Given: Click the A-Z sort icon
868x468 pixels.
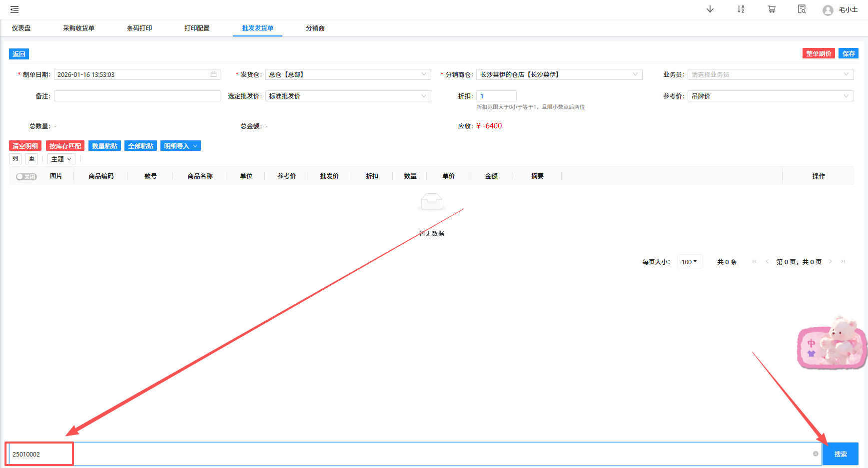Looking at the screenshot, I should 741,9.
